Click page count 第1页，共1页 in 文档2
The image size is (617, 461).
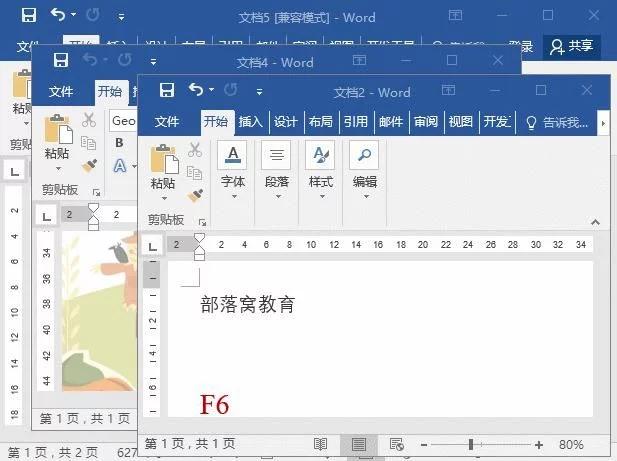tap(190, 444)
